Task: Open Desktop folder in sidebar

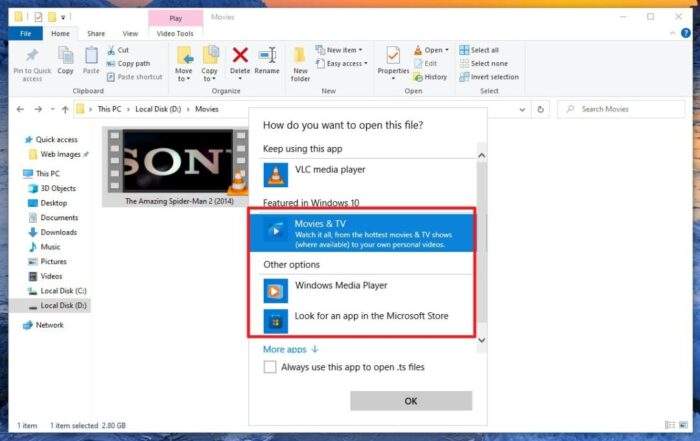Action: pos(54,203)
